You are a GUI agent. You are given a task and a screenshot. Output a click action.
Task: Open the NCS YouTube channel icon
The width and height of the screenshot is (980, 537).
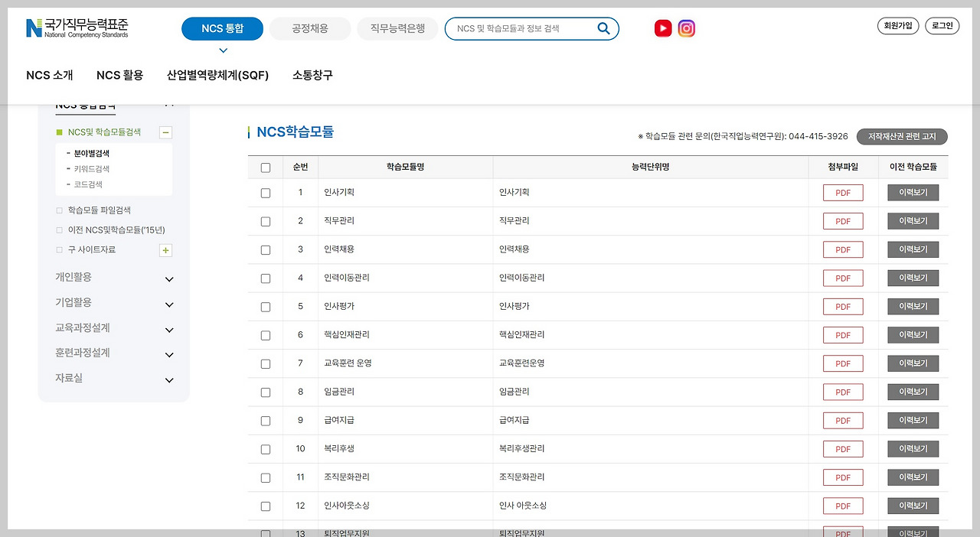pyautogui.click(x=662, y=28)
